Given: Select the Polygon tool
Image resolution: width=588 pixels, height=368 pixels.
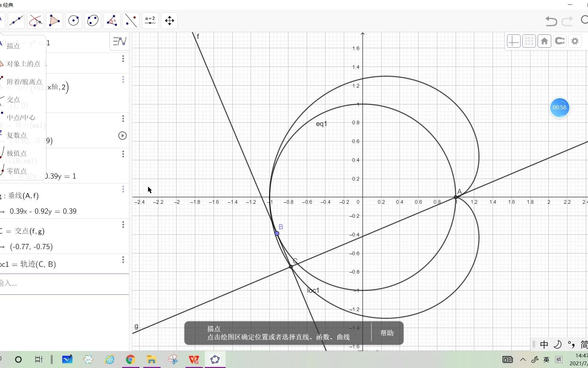Looking at the screenshot, I should (x=54, y=21).
